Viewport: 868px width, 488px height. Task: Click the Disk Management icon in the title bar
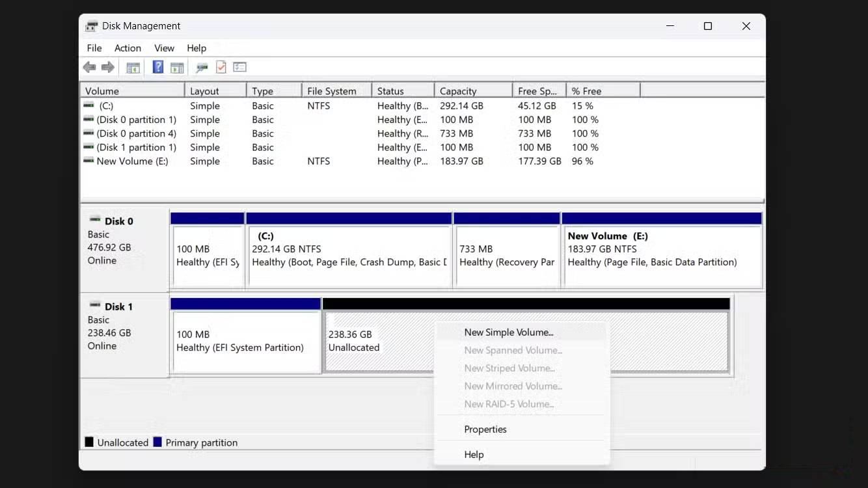click(91, 25)
